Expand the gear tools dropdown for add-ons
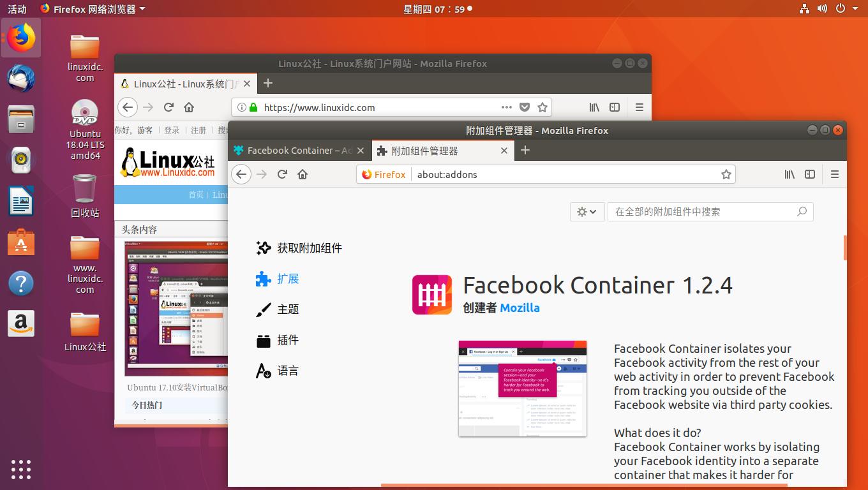Viewport: 868px width, 490px height. click(x=587, y=212)
